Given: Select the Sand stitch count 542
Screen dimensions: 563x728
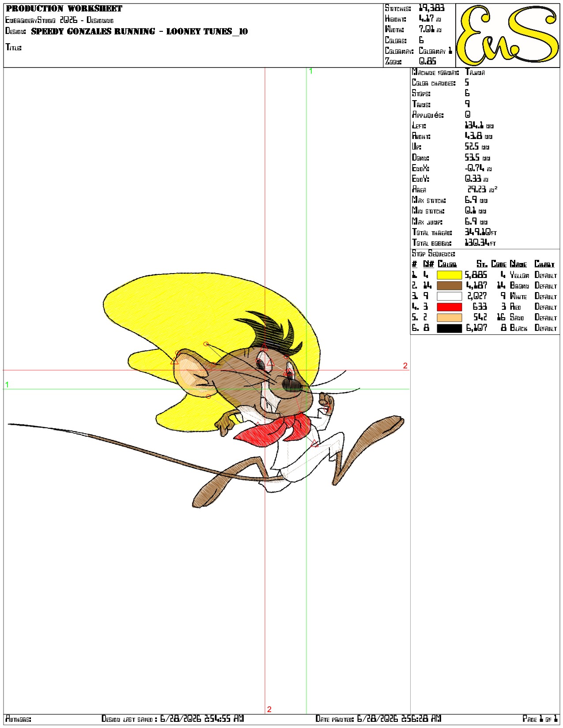Looking at the screenshot, I should (480, 317).
